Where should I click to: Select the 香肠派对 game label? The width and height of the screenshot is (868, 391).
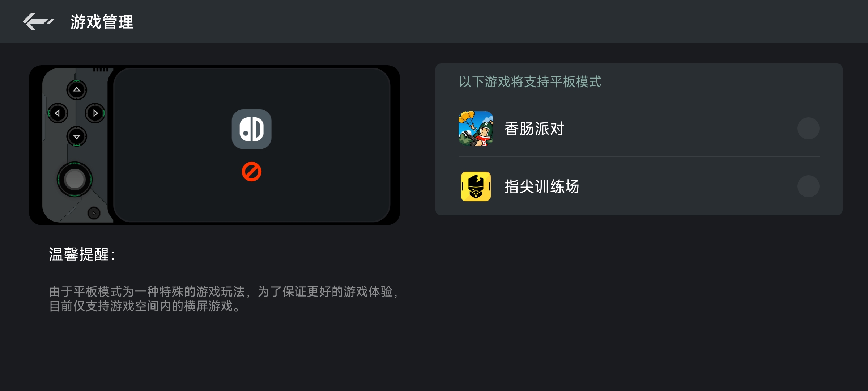click(x=535, y=129)
